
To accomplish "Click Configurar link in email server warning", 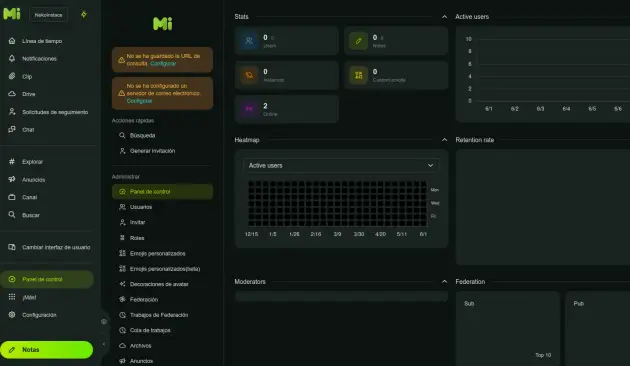I will (139, 101).
